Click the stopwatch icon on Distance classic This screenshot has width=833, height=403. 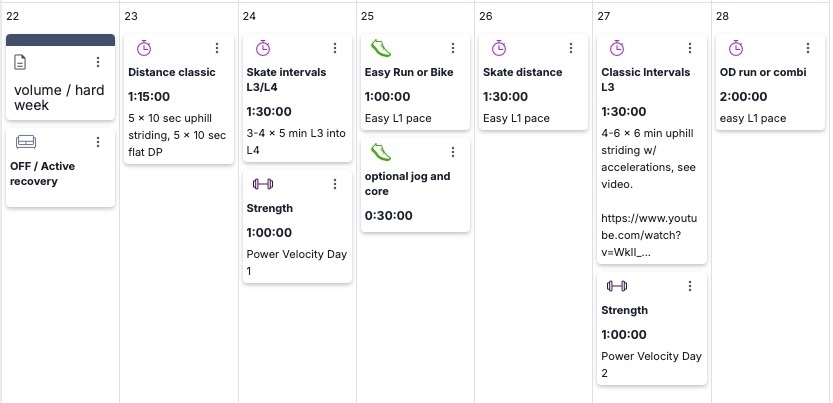[x=144, y=48]
